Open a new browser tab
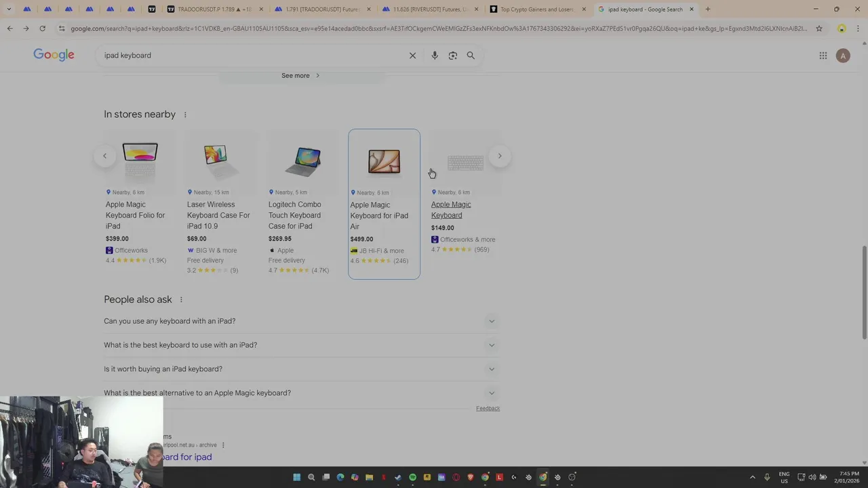This screenshot has width=868, height=488. click(x=708, y=9)
